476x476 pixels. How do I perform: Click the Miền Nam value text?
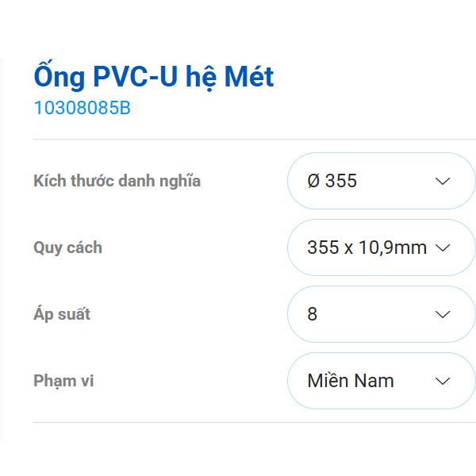click(x=350, y=381)
